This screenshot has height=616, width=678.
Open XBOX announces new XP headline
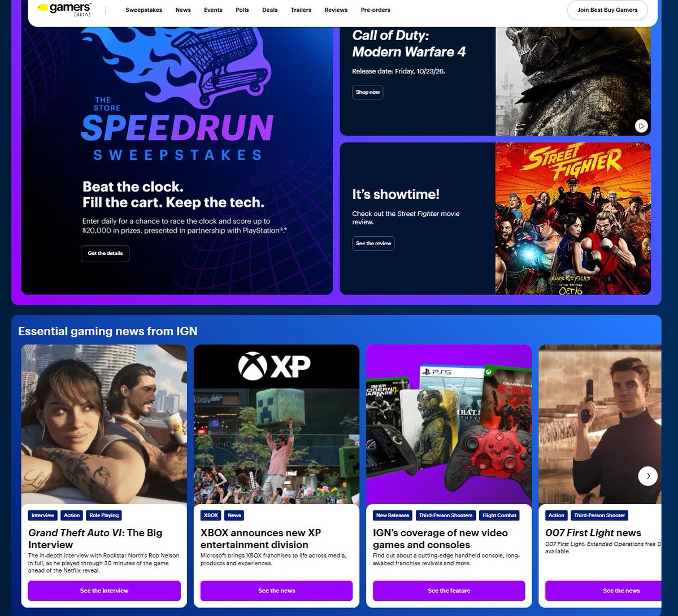(260, 539)
